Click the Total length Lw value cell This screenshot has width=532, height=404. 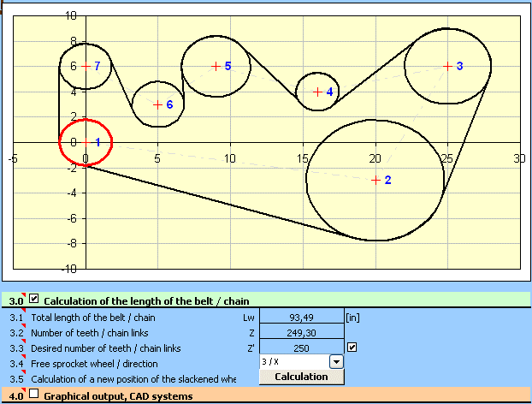click(x=300, y=317)
